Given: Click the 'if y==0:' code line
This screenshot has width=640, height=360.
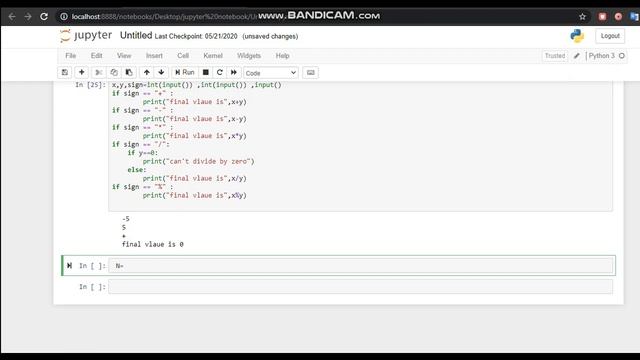Looking at the screenshot, I should pos(142,153).
